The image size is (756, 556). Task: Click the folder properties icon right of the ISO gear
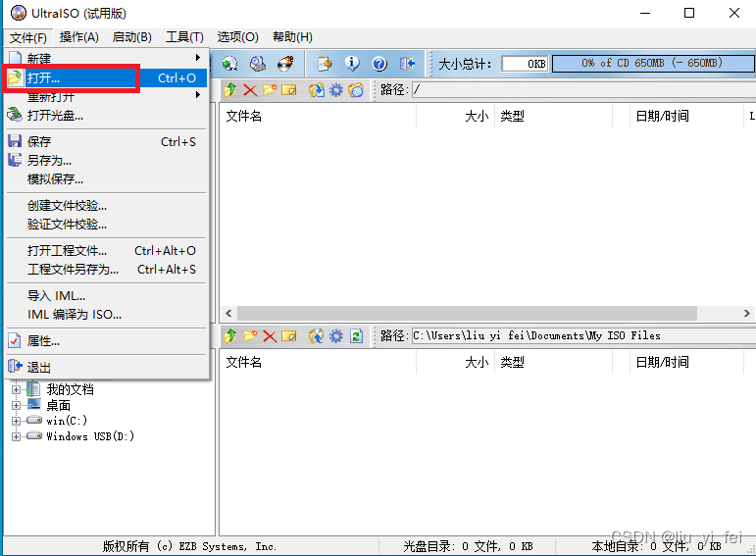(356, 89)
